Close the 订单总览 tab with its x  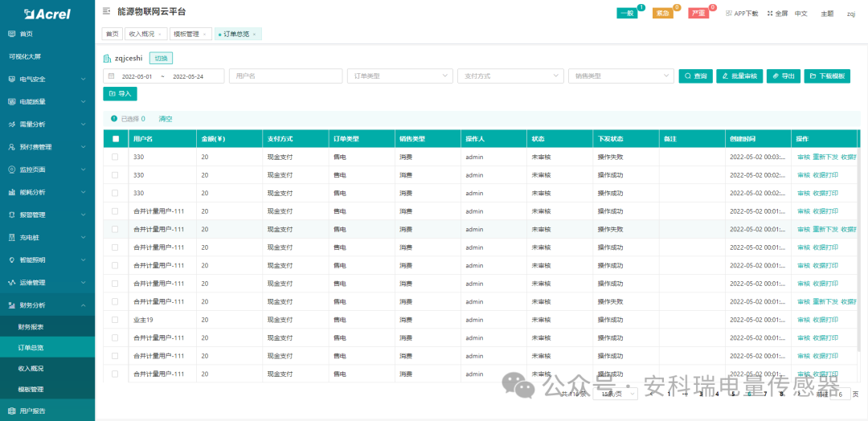pos(254,35)
